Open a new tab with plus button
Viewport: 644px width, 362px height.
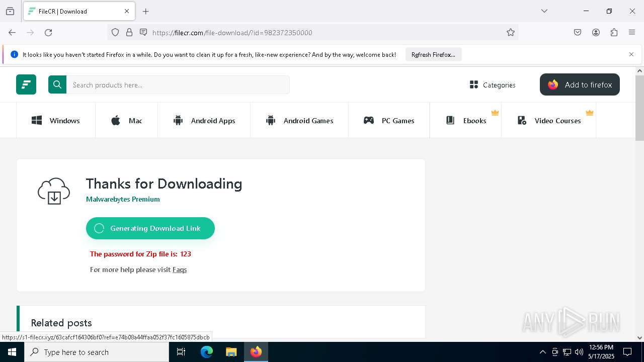(x=146, y=11)
